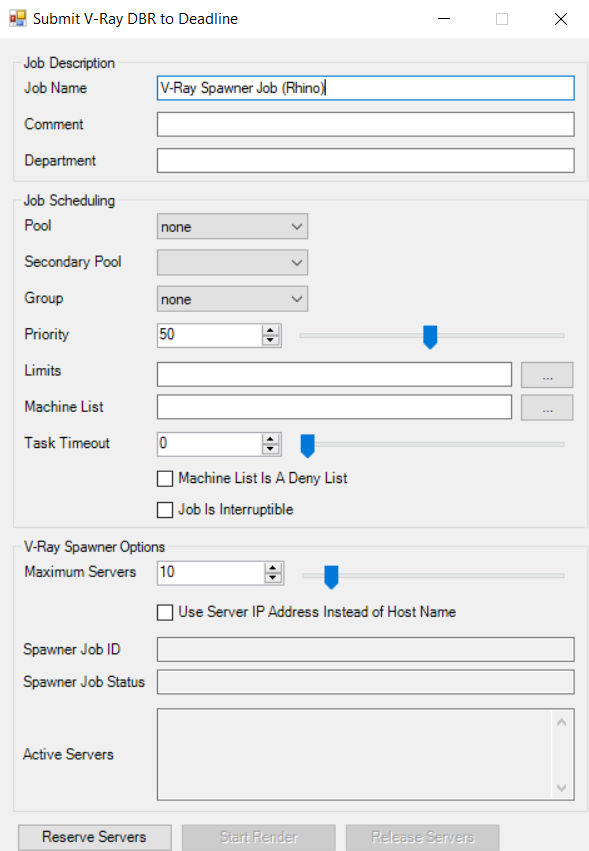Viewport: 589px width, 851px height.
Task: Decrease Maximum Servers with the down arrow
Action: (x=273, y=579)
